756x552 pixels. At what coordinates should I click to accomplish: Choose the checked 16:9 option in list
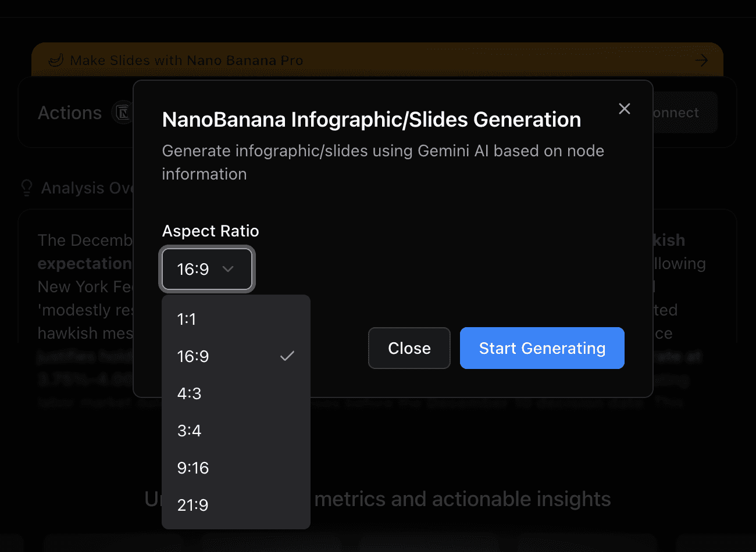[x=236, y=356]
